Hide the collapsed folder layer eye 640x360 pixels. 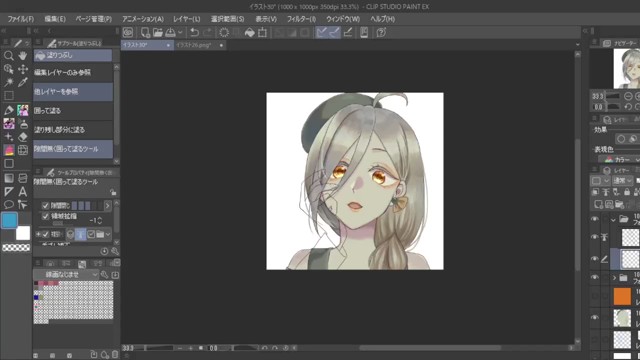click(595, 278)
